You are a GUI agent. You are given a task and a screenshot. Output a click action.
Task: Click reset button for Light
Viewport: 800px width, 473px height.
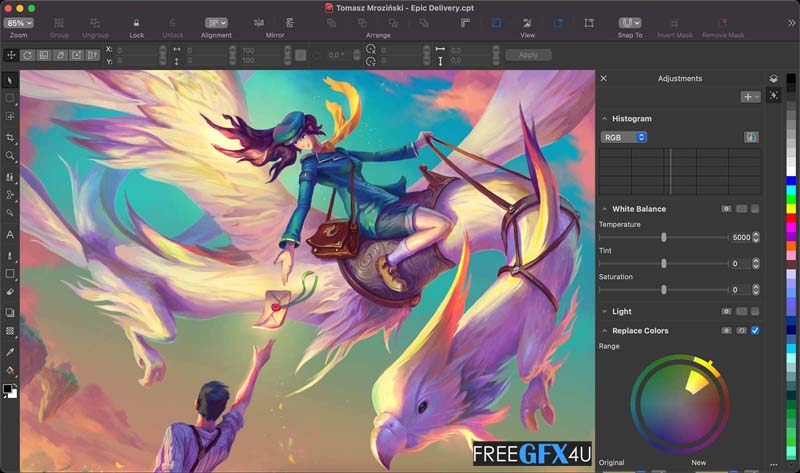[x=741, y=311]
